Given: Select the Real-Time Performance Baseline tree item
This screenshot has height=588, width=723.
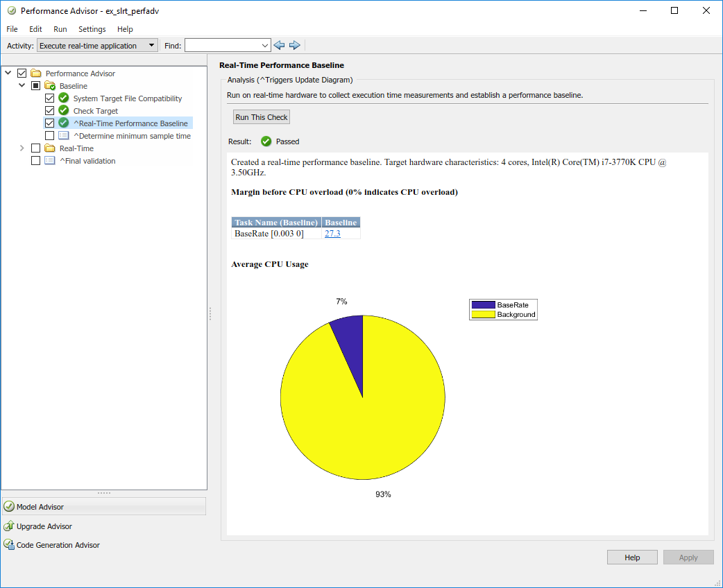Looking at the screenshot, I should (x=130, y=123).
